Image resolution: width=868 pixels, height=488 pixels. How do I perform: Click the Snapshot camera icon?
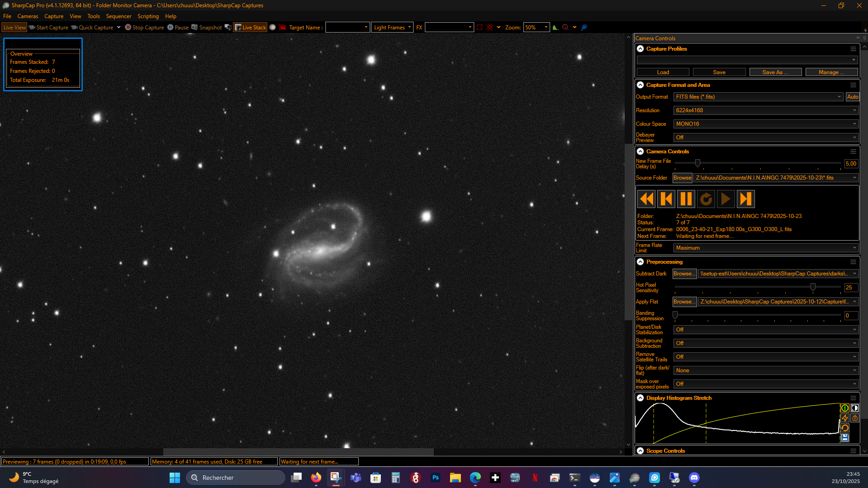coord(194,28)
